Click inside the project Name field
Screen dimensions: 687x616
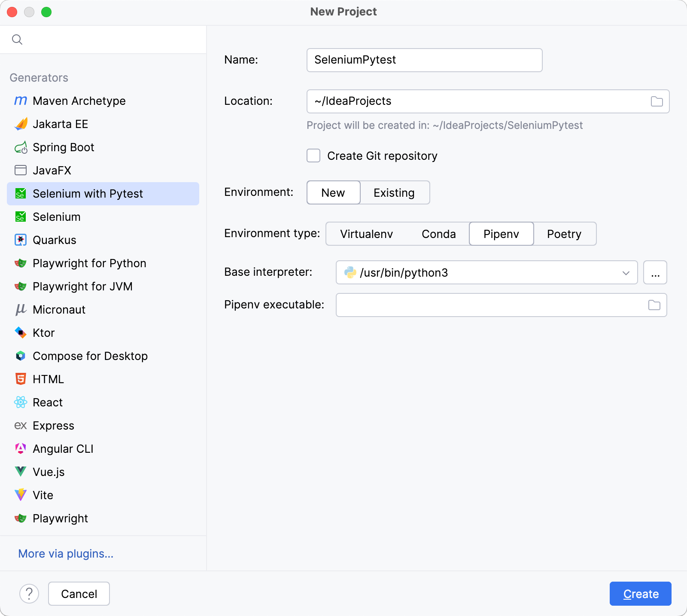(x=424, y=60)
